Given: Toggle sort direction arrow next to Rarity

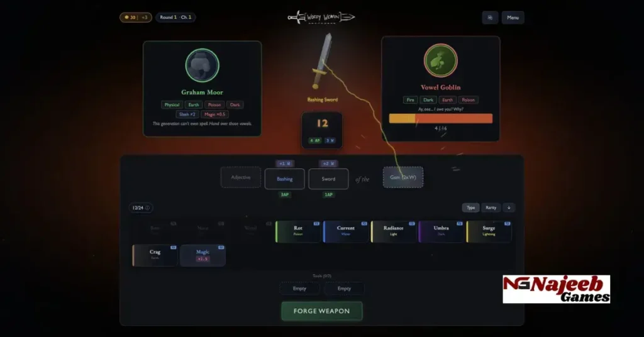Looking at the screenshot, I should tap(508, 207).
